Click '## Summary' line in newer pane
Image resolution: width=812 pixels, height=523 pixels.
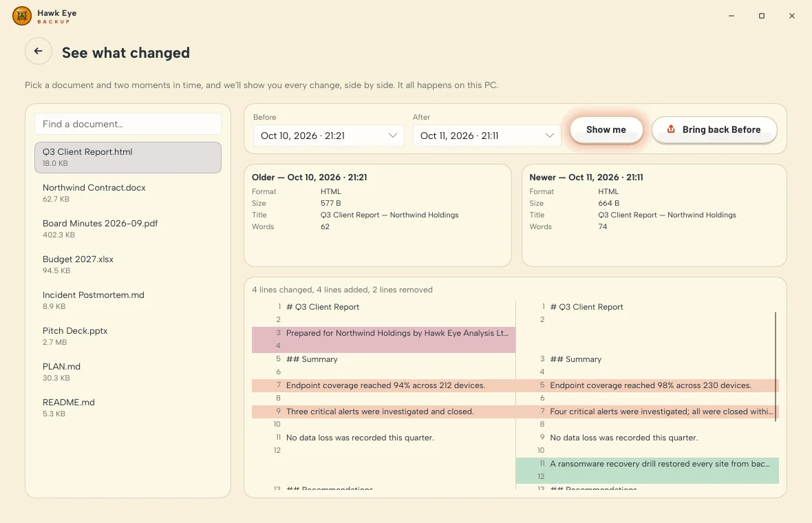575,359
